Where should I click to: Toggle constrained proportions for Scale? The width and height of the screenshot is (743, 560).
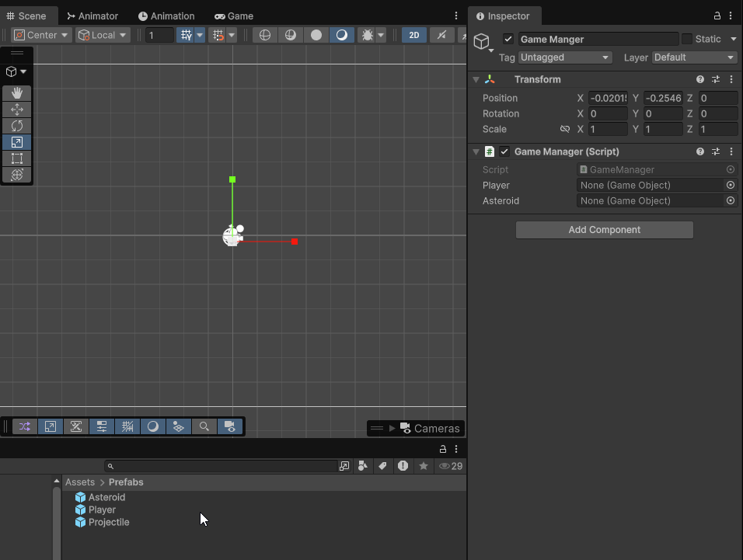click(x=565, y=129)
